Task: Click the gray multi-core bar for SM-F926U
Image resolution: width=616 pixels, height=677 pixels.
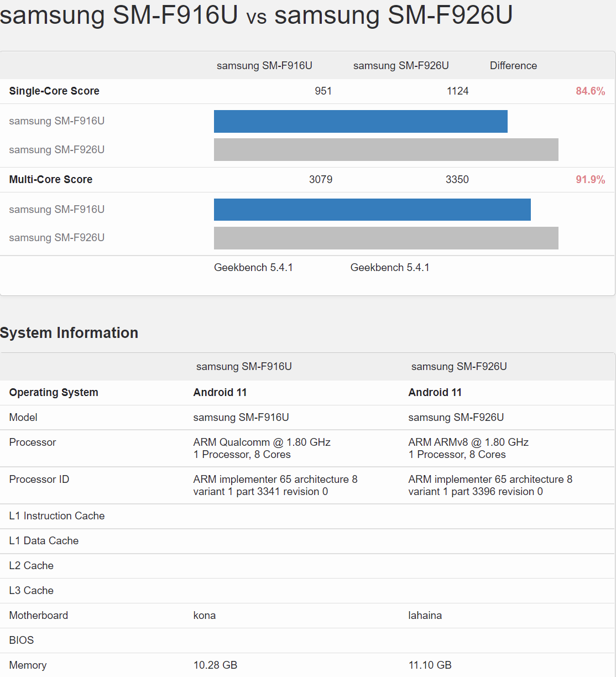Action: coord(386,238)
